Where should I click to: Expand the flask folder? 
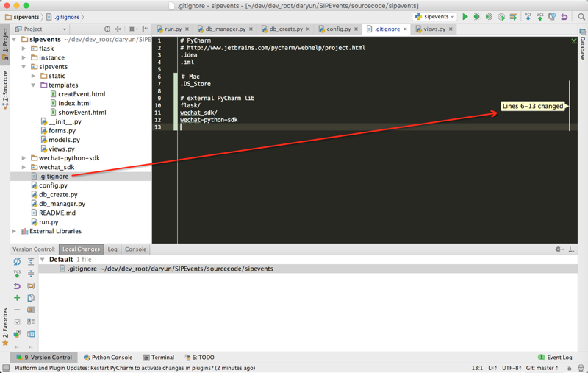click(24, 49)
